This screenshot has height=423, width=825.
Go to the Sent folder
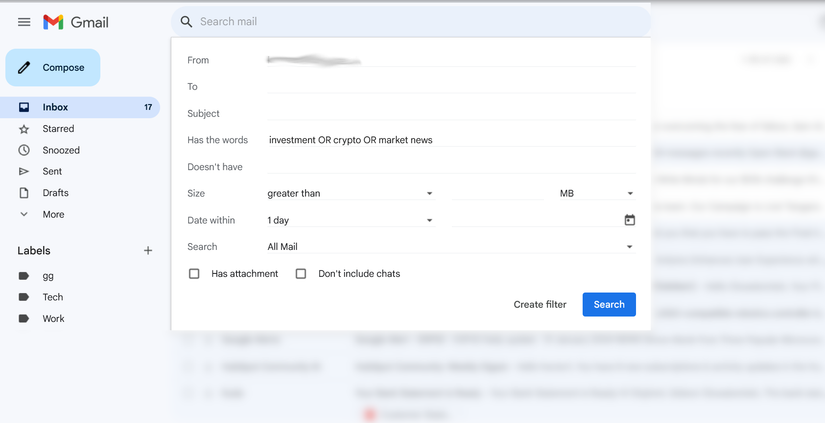point(52,172)
